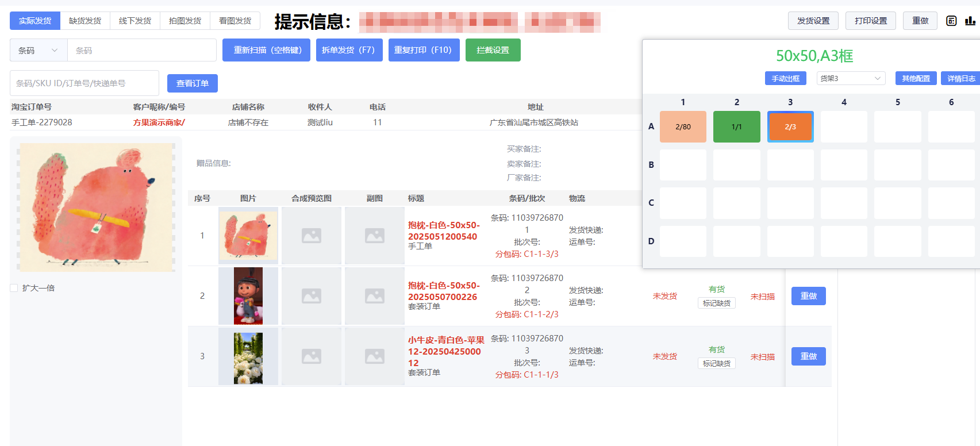
Task: Click the 查看订单 button
Action: [193, 83]
